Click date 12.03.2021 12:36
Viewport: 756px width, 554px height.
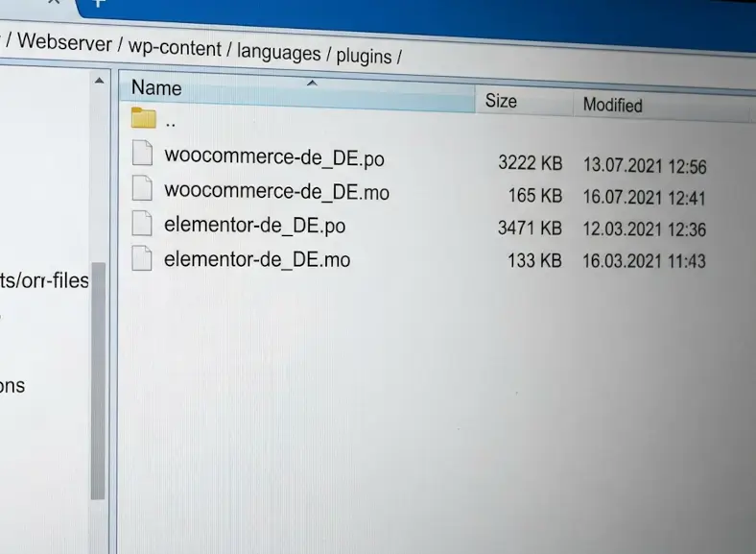[644, 229]
